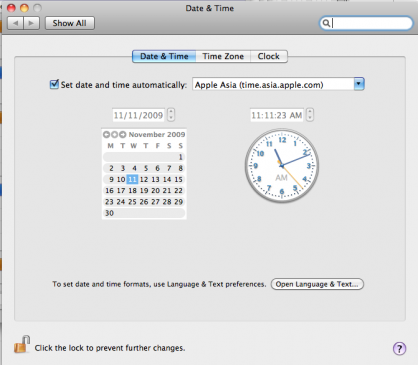
Task: Toggle Set date and time automatically
Action: point(54,84)
